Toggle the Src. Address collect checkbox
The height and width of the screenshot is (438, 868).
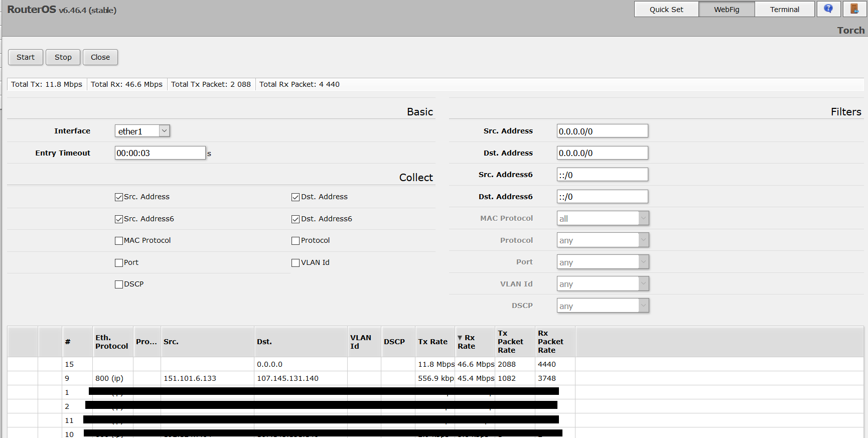(119, 197)
